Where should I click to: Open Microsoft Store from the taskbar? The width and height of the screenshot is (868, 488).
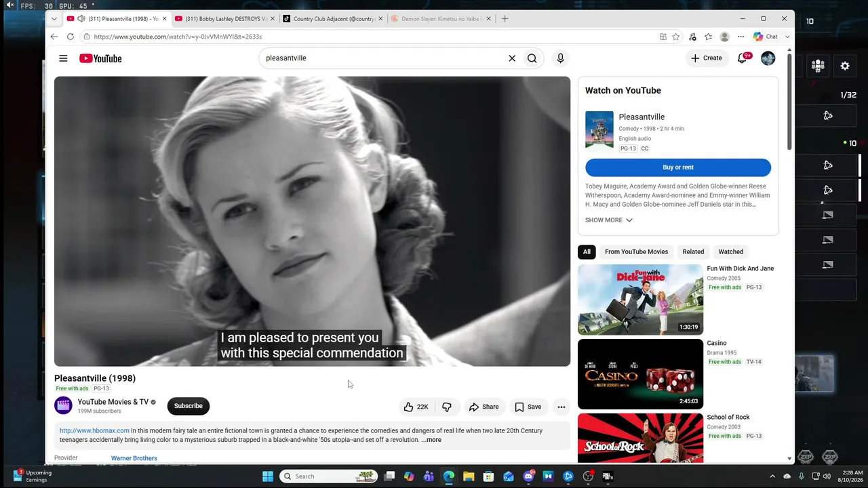pos(488,476)
